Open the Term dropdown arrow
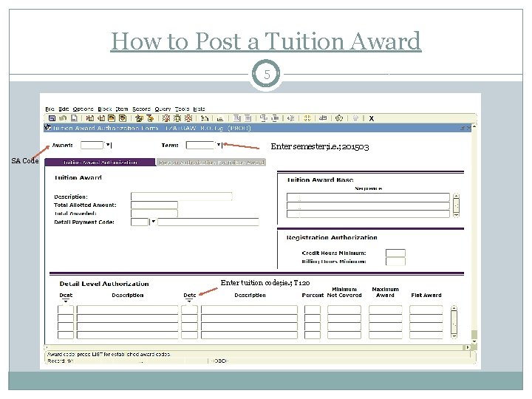 (218, 145)
